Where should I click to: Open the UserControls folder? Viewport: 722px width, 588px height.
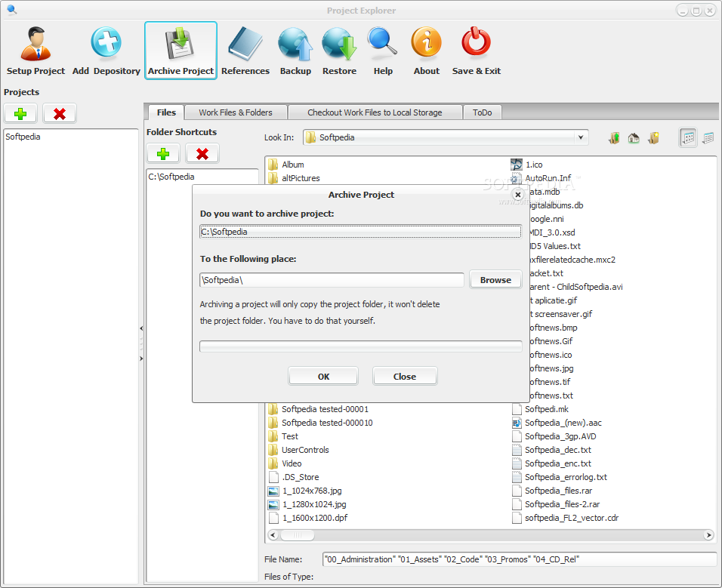tap(298, 450)
